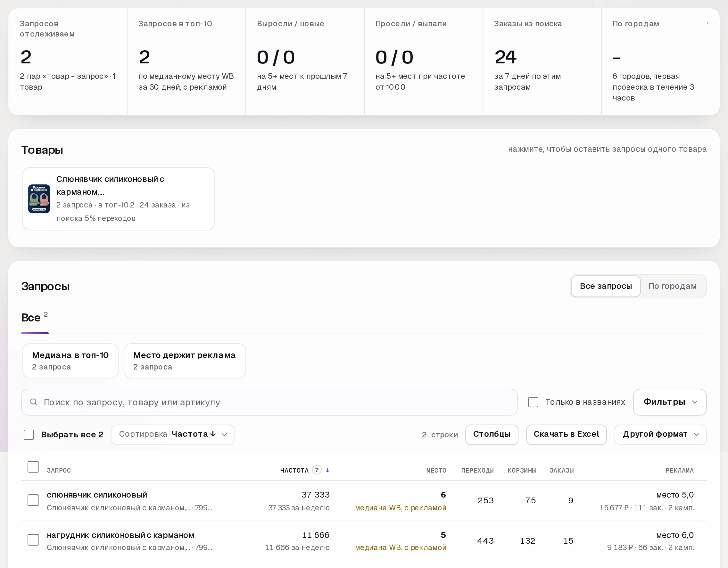This screenshot has height=568, width=728.
Task: Click the 'КОРЗИНЫ' column header
Action: tap(522, 470)
